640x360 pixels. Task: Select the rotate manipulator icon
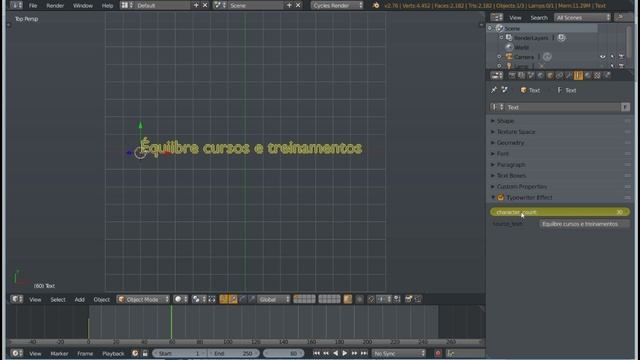tap(243, 299)
